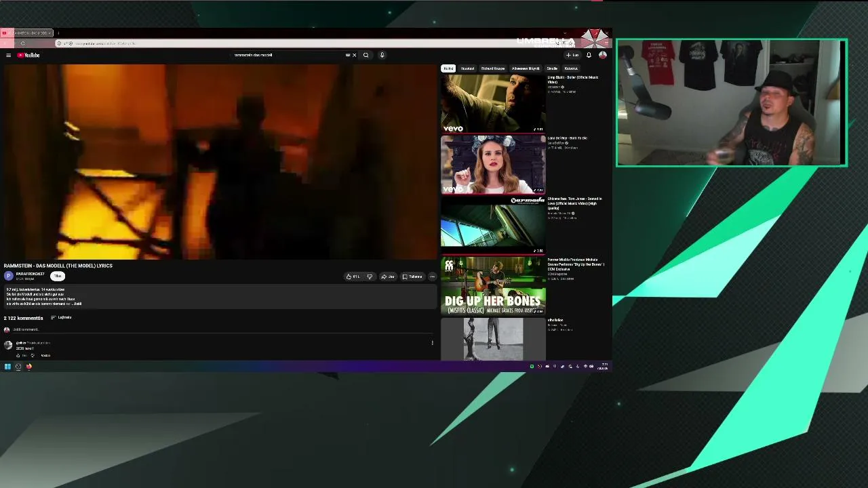Open the first comment's three-dot menu
Viewport: 868px width, 488px height.
pos(432,343)
